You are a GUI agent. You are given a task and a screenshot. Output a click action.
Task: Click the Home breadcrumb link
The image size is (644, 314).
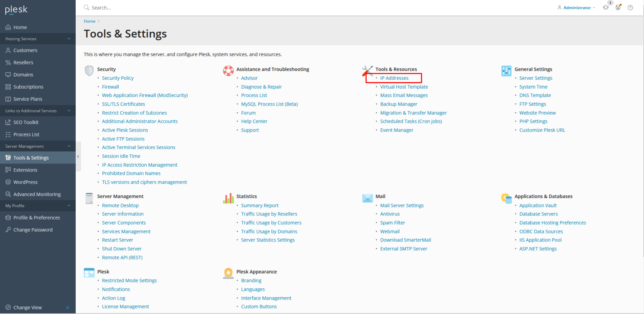pyautogui.click(x=89, y=21)
